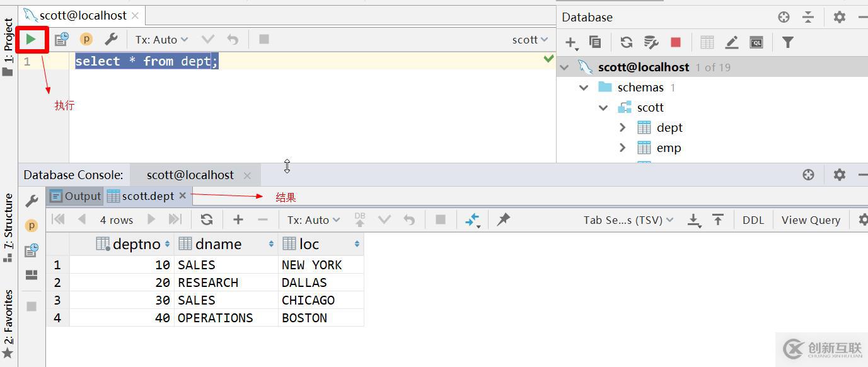Close the scott.dept result tab
Image resolution: width=868 pixels, height=367 pixels.
coord(182,195)
